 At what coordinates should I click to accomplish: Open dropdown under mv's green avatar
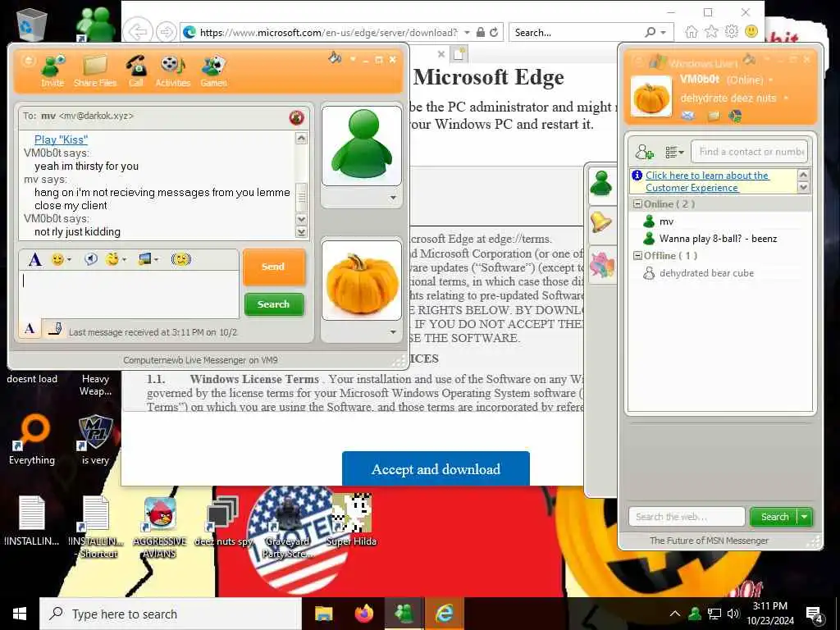click(393, 198)
